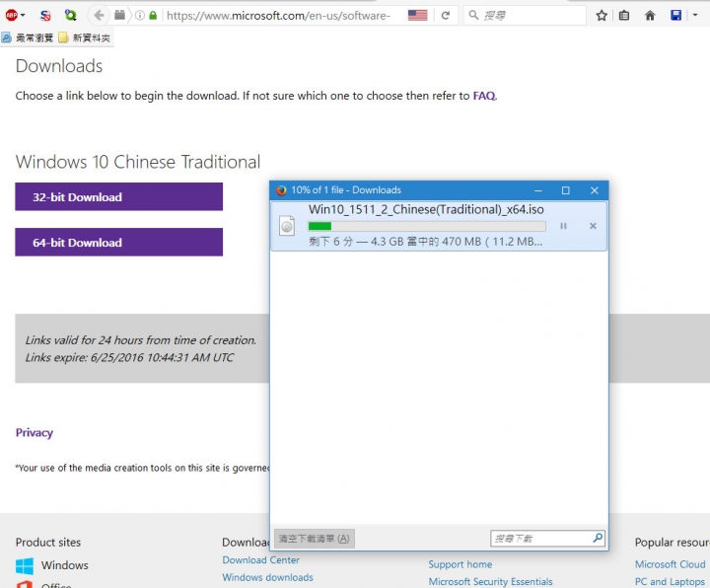Click the US flag icon in the address bar
710x588 pixels.
417,16
